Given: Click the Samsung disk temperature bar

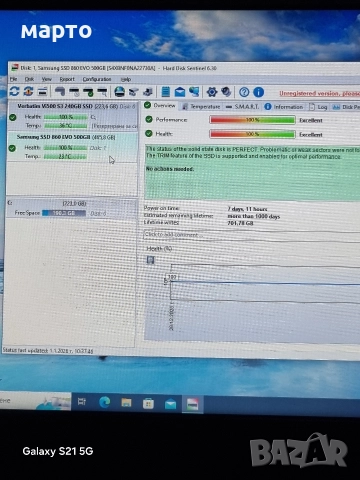Looking at the screenshot, I should [65, 156].
